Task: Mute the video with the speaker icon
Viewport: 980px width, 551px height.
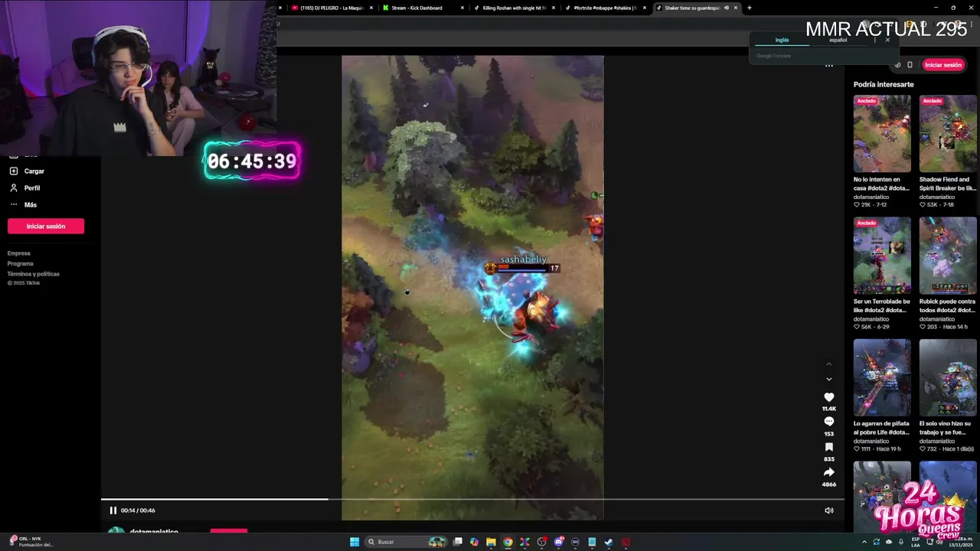Action: (828, 510)
